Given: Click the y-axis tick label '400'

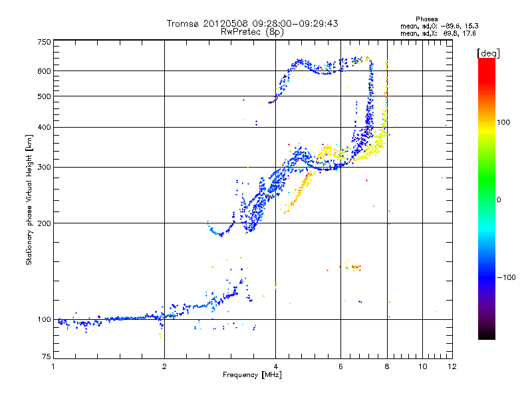Looking at the screenshot, I should tap(44, 128).
